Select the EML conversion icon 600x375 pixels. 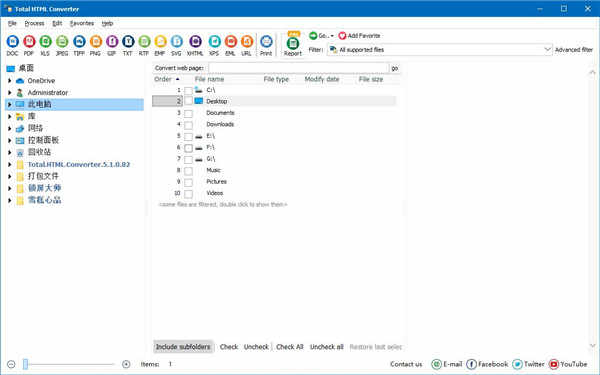230,41
